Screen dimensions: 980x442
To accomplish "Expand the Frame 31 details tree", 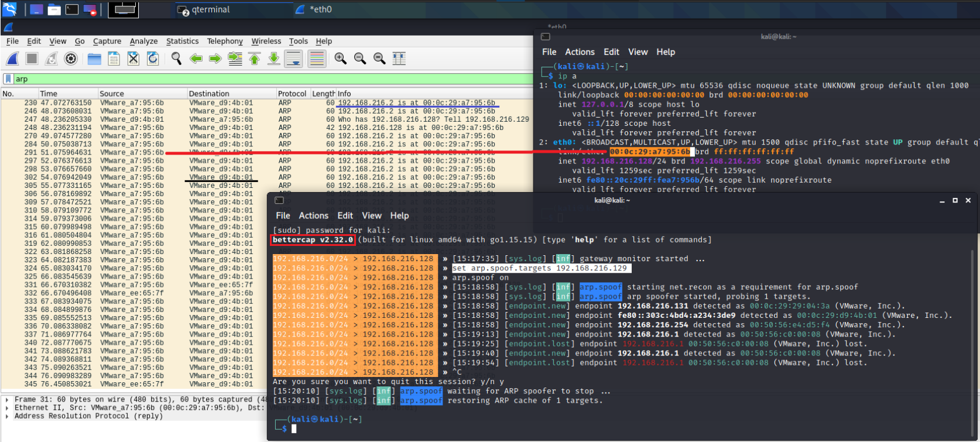I will (6, 400).
